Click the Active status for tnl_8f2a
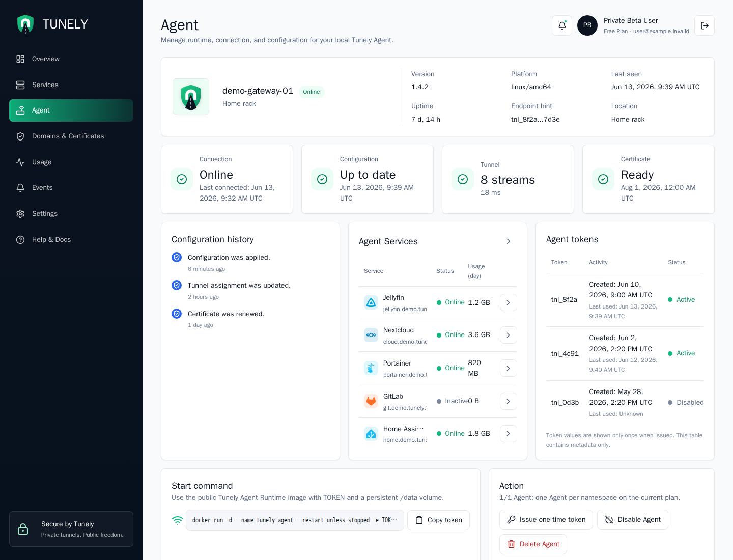This screenshot has height=560, width=733. pos(682,300)
